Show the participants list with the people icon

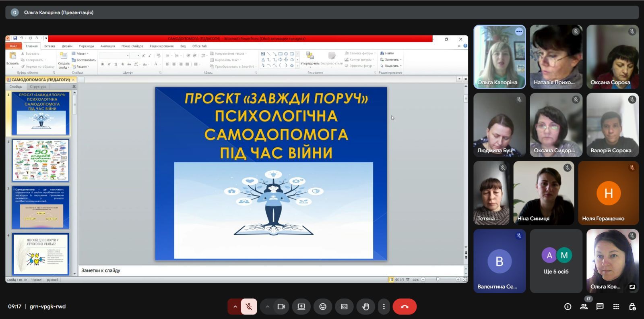coord(584,307)
